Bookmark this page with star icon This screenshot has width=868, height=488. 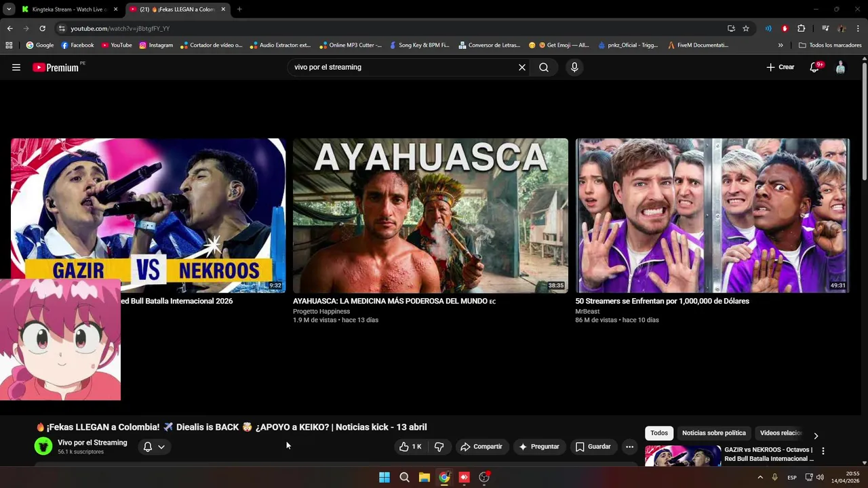[x=746, y=28]
